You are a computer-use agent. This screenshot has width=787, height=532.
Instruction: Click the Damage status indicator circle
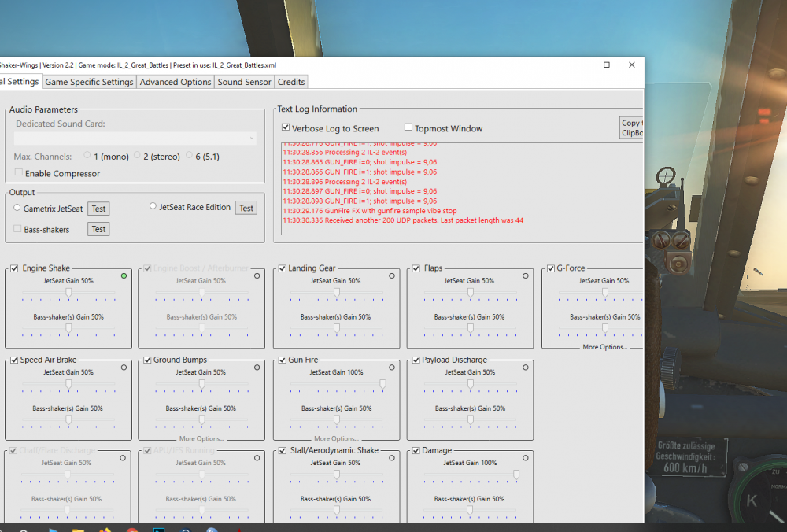coord(525,458)
